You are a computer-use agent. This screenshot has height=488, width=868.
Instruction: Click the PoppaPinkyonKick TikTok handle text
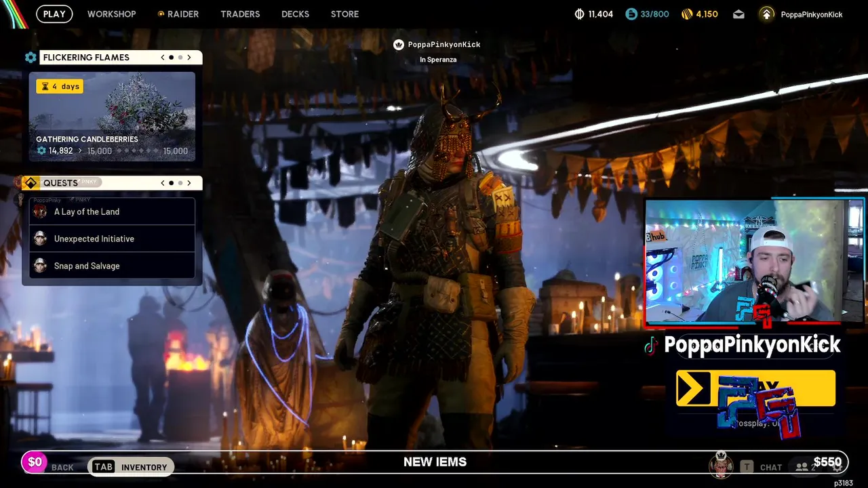[x=752, y=344]
